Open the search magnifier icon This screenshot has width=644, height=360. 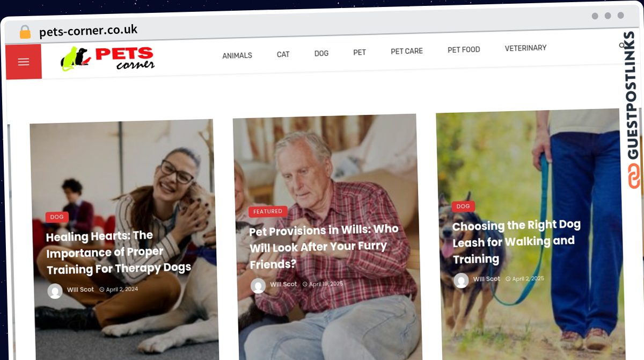[x=622, y=45]
